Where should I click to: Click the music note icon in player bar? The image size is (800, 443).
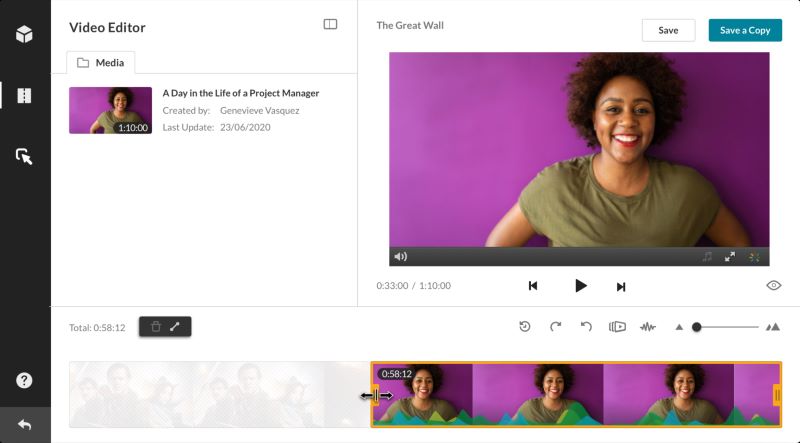point(707,256)
